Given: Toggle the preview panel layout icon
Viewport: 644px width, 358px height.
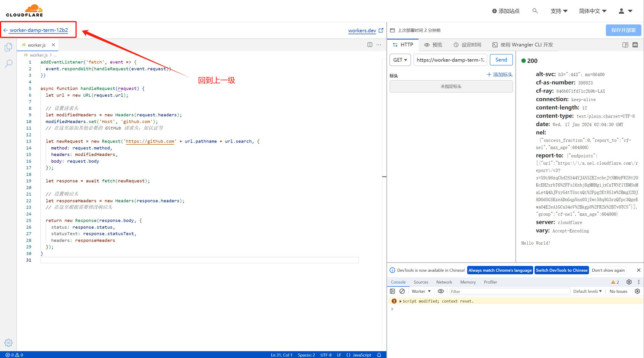Looking at the screenshot, I should 625,45.
